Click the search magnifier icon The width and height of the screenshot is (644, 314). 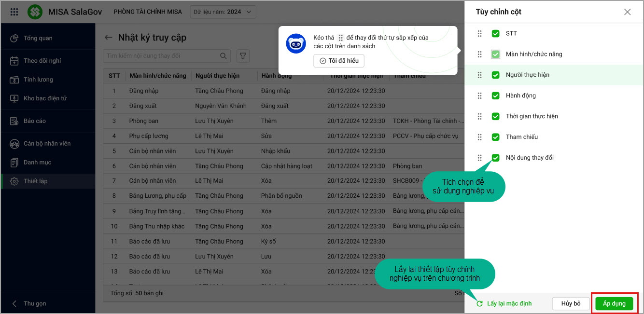(224, 56)
